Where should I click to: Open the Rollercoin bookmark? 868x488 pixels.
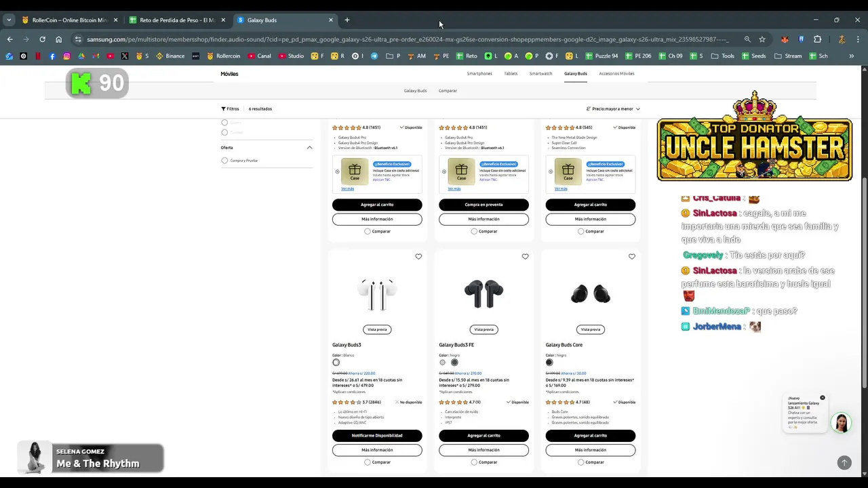point(224,56)
